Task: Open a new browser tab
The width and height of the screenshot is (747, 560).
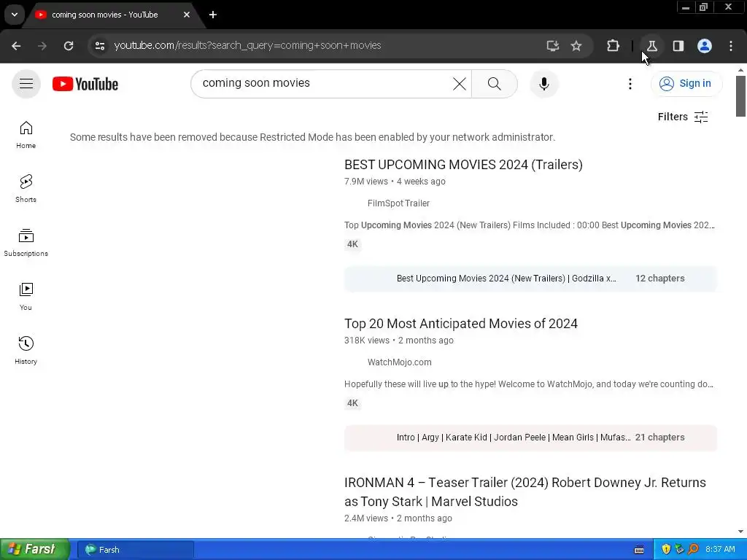Action: click(x=213, y=15)
